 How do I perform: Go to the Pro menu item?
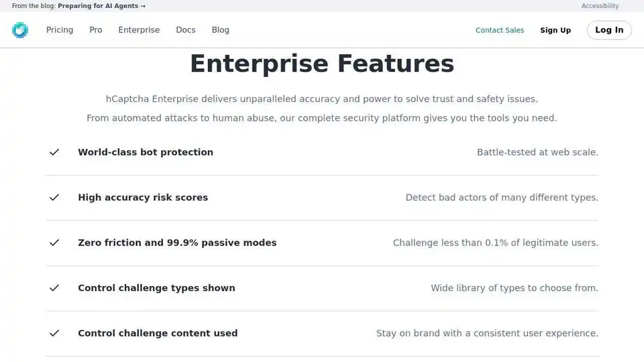pyautogui.click(x=96, y=30)
